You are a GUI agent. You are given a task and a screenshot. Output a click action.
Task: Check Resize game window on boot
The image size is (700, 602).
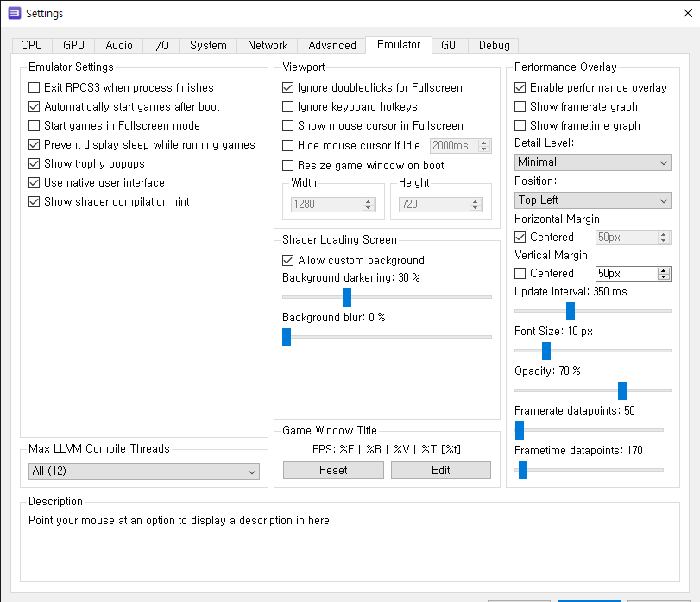tap(363, 166)
